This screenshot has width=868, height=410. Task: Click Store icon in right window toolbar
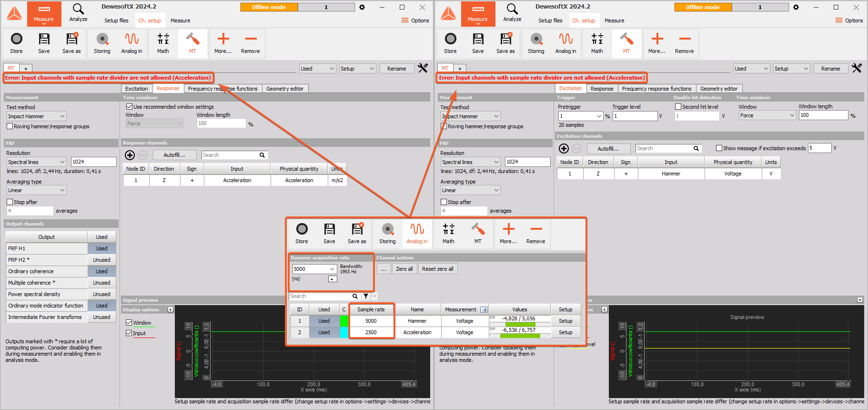pos(451,43)
